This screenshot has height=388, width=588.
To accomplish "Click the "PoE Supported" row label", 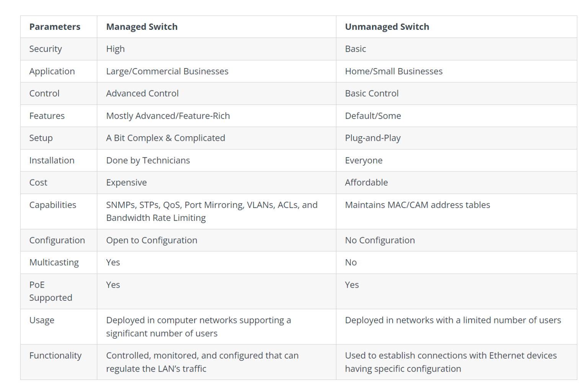I will pos(51,291).
